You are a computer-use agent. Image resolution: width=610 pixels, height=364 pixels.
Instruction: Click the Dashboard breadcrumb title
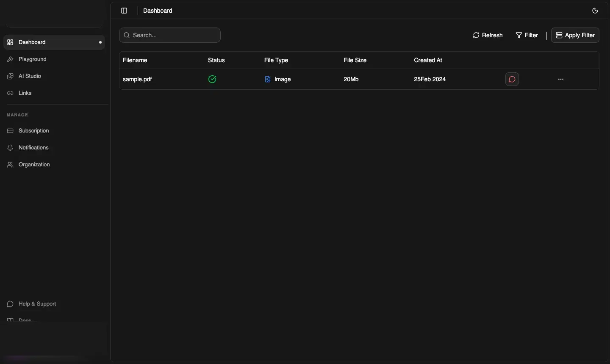tap(158, 11)
